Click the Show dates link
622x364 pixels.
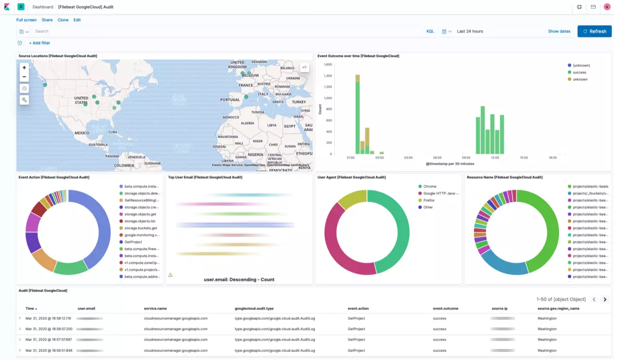pos(559,32)
